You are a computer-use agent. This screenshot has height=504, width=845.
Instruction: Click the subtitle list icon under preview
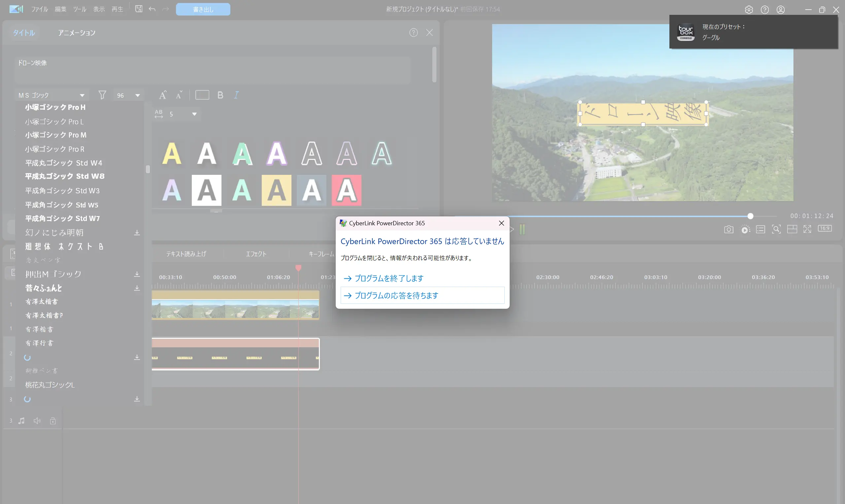point(760,230)
